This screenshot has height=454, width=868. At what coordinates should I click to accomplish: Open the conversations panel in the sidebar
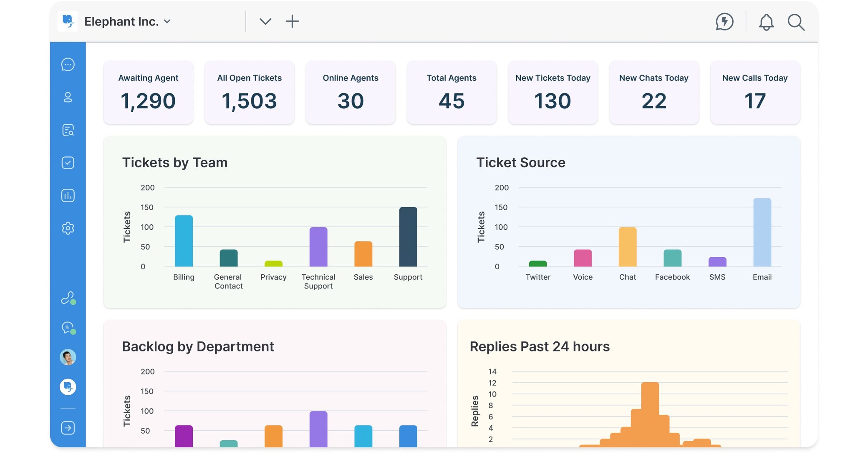tap(68, 65)
